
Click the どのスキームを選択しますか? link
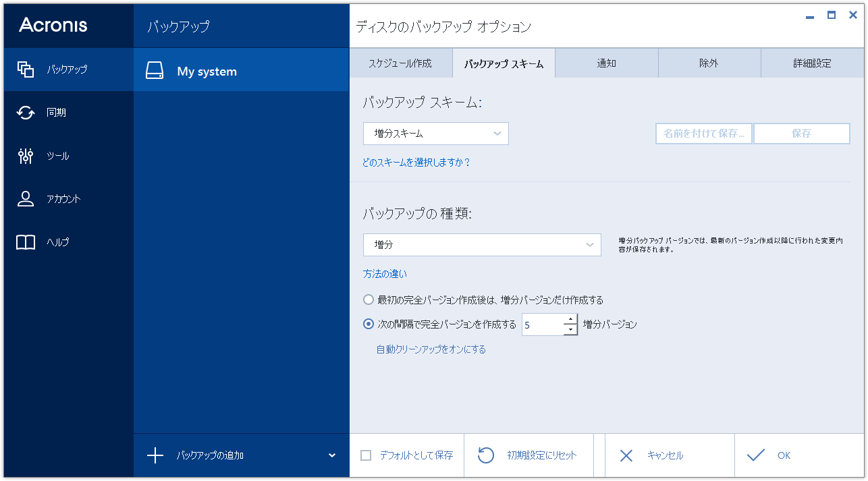click(x=416, y=162)
